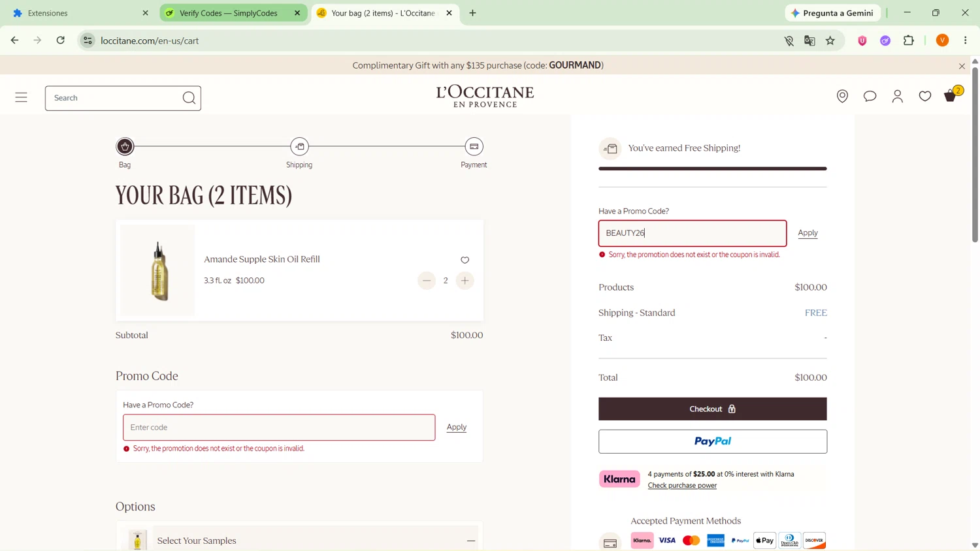Click the FREE shipping value

click(815, 313)
